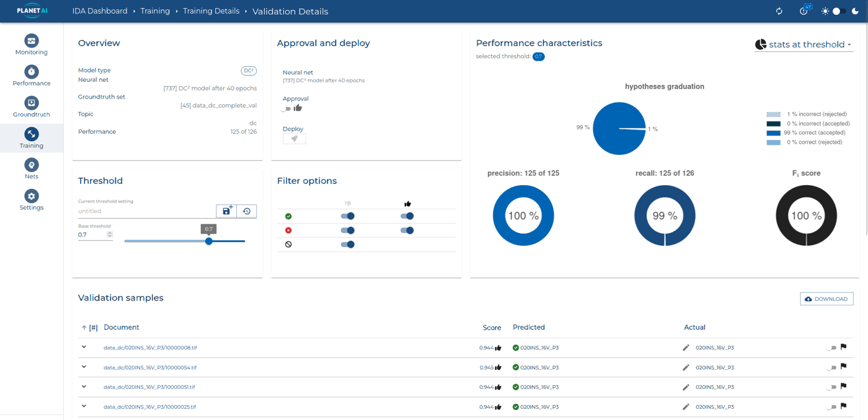Screen dimensions: 868x420
Task: Click the refresh icon in header
Action: click(x=779, y=11)
